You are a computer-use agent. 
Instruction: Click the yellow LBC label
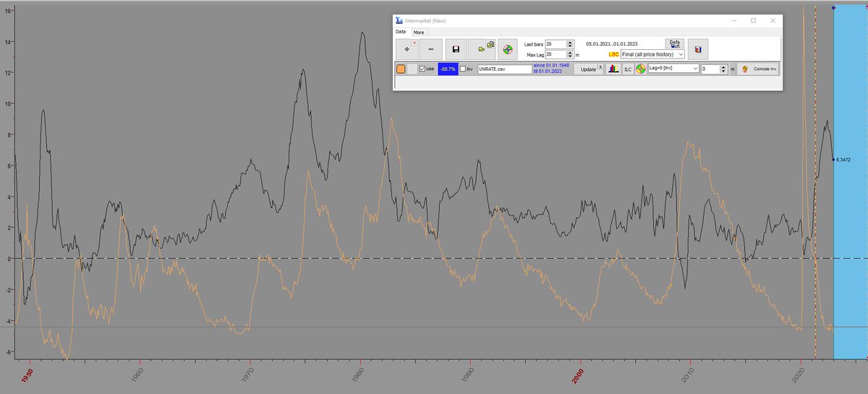[x=613, y=54]
